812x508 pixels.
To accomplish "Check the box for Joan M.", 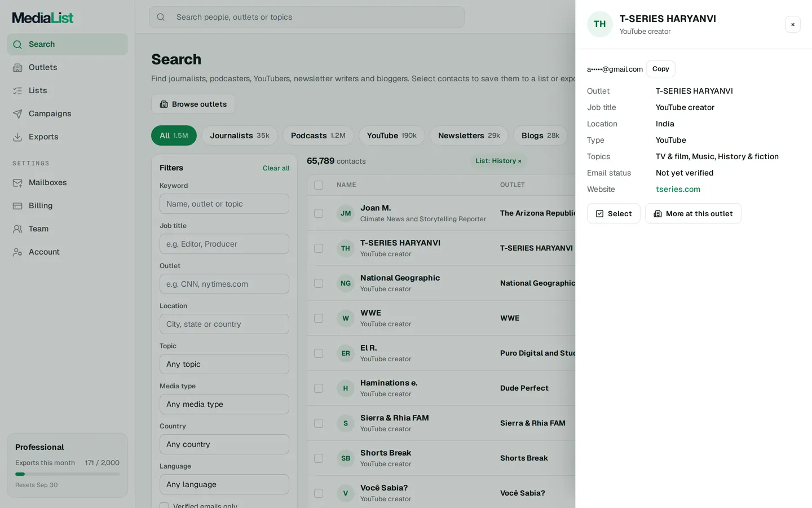I will coord(319,213).
